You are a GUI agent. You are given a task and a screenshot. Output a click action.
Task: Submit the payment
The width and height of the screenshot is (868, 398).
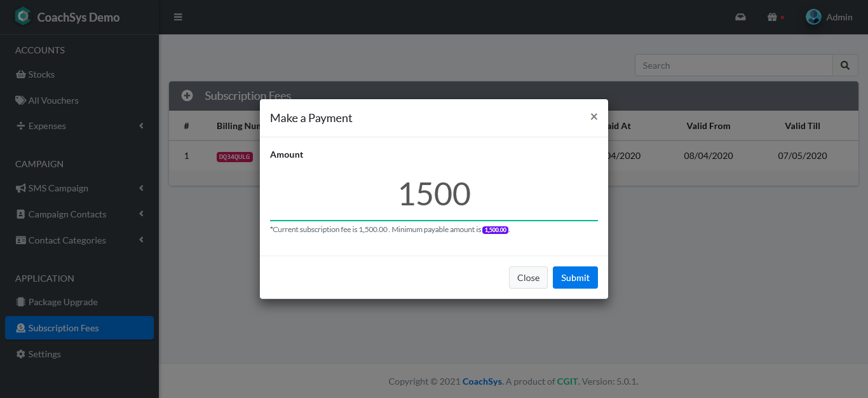(575, 278)
